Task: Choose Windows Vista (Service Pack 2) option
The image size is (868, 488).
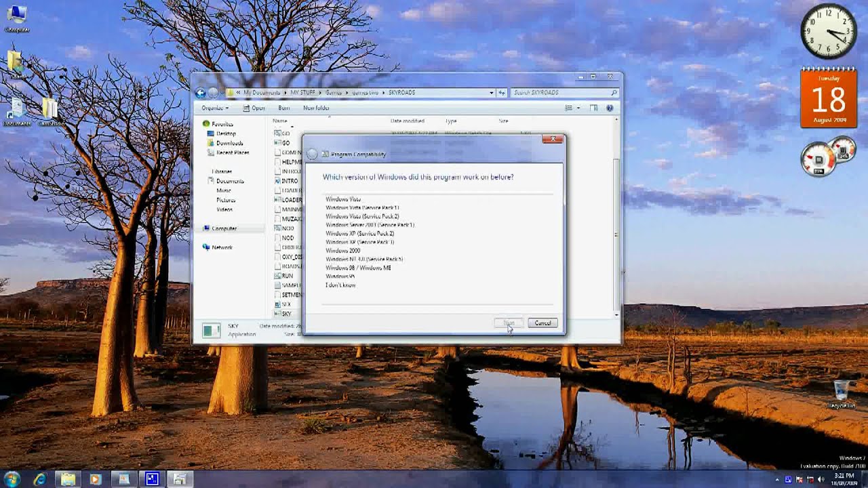Action: pos(363,216)
